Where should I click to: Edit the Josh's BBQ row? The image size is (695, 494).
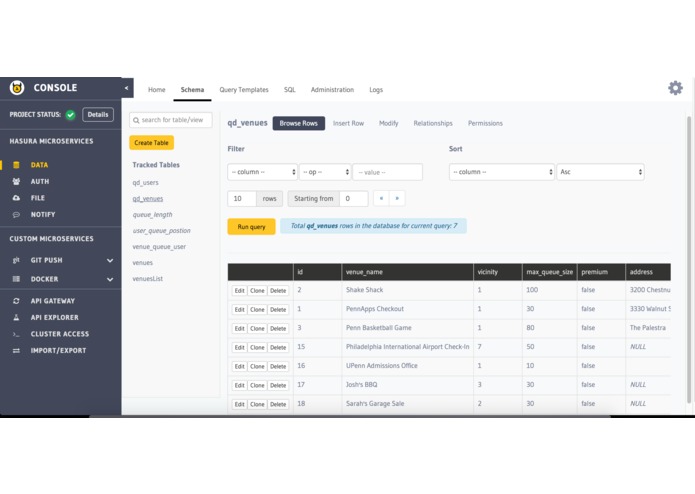tap(239, 385)
